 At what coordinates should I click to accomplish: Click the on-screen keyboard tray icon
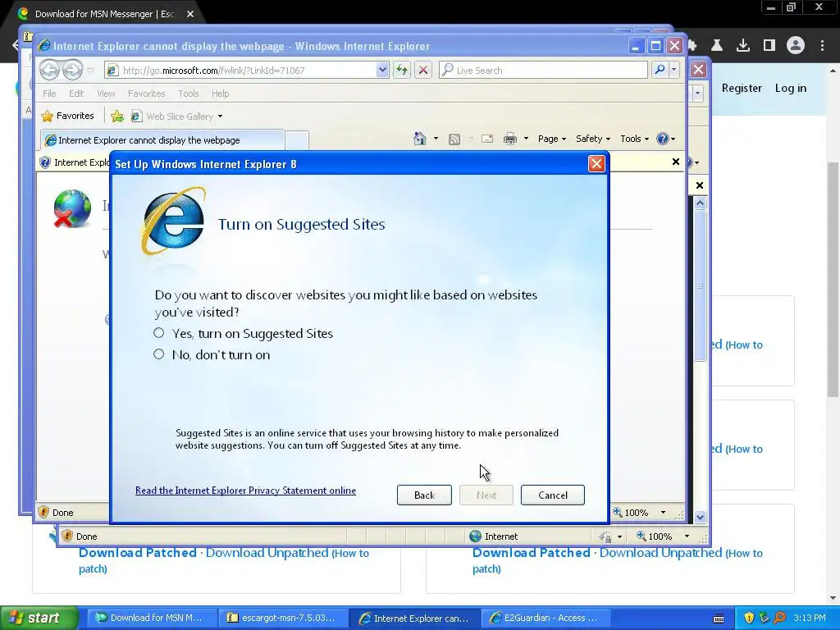click(x=719, y=619)
